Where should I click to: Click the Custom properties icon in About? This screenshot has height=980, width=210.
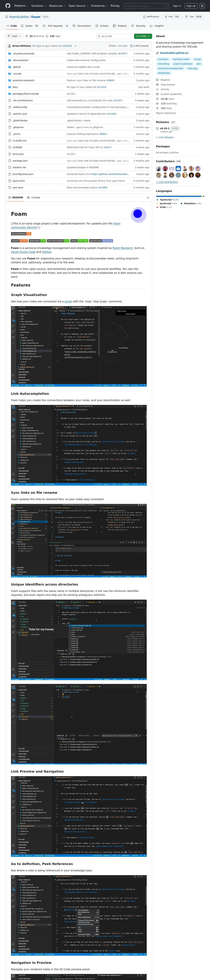(x=157, y=94)
